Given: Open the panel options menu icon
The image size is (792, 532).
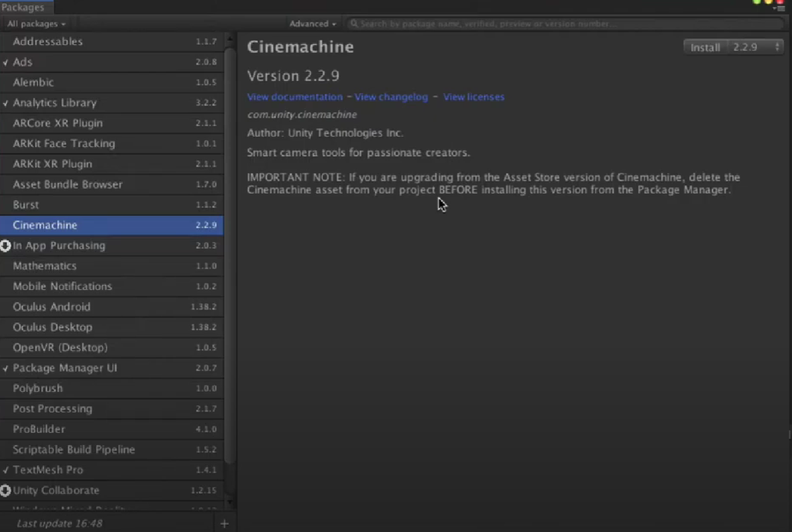Looking at the screenshot, I should click(781, 8).
